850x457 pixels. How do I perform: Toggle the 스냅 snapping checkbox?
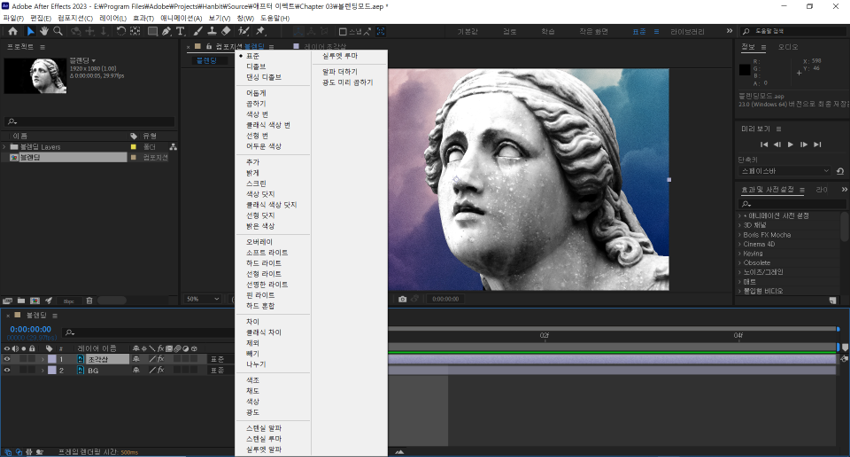pos(343,32)
